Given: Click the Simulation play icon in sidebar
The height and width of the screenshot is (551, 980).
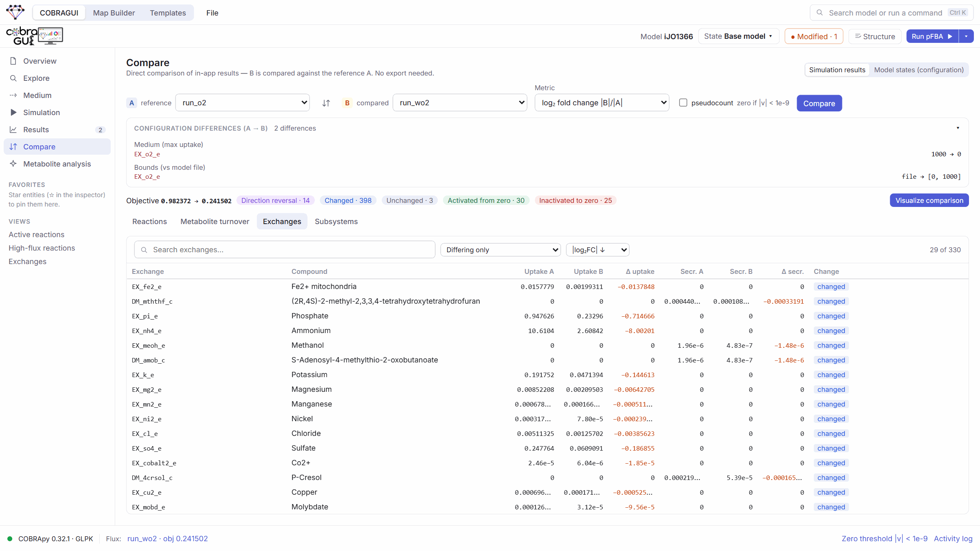Looking at the screenshot, I should point(13,112).
